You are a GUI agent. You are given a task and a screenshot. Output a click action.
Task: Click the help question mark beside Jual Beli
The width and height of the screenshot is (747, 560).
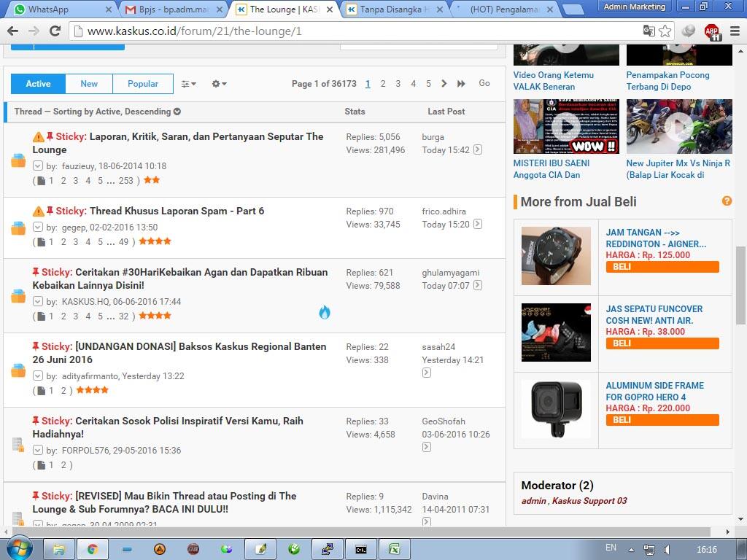pos(727,201)
